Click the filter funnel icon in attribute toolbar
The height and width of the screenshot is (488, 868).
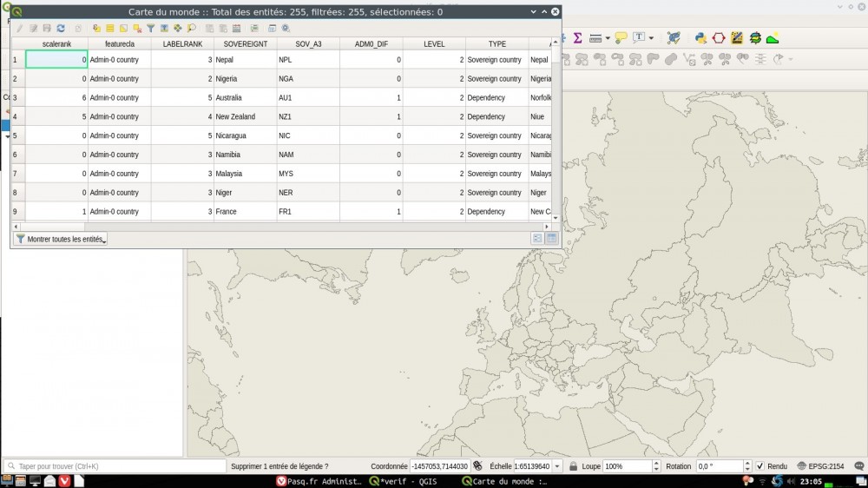coord(150,29)
